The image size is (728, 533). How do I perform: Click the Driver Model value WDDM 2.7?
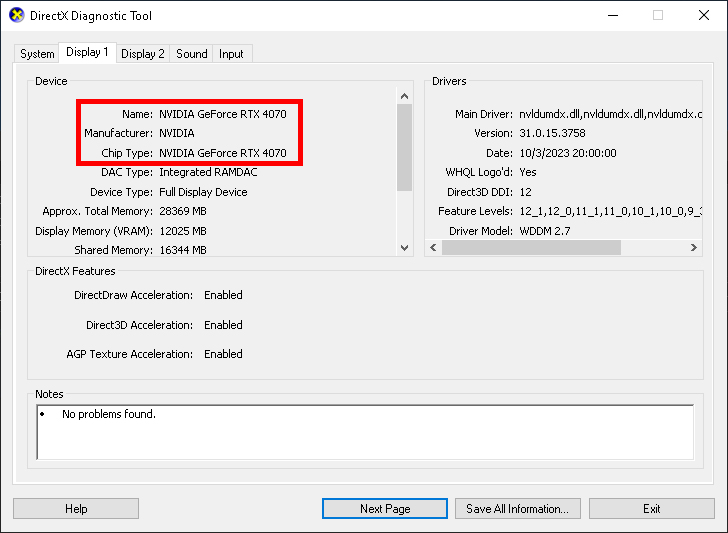(545, 231)
